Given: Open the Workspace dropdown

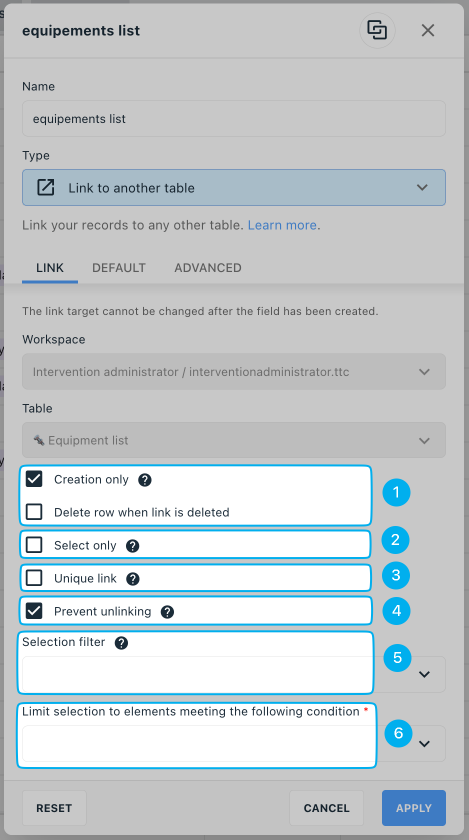Looking at the screenshot, I should (x=234, y=371).
